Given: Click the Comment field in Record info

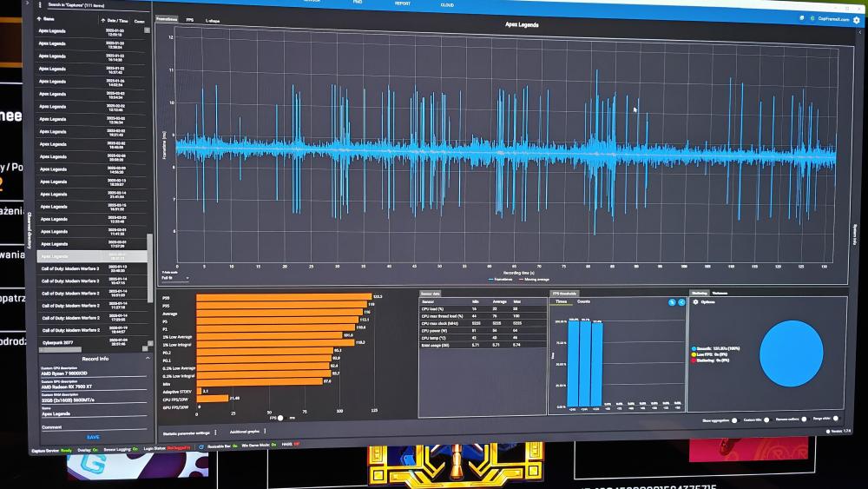Looking at the screenshot, I should click(93, 427).
